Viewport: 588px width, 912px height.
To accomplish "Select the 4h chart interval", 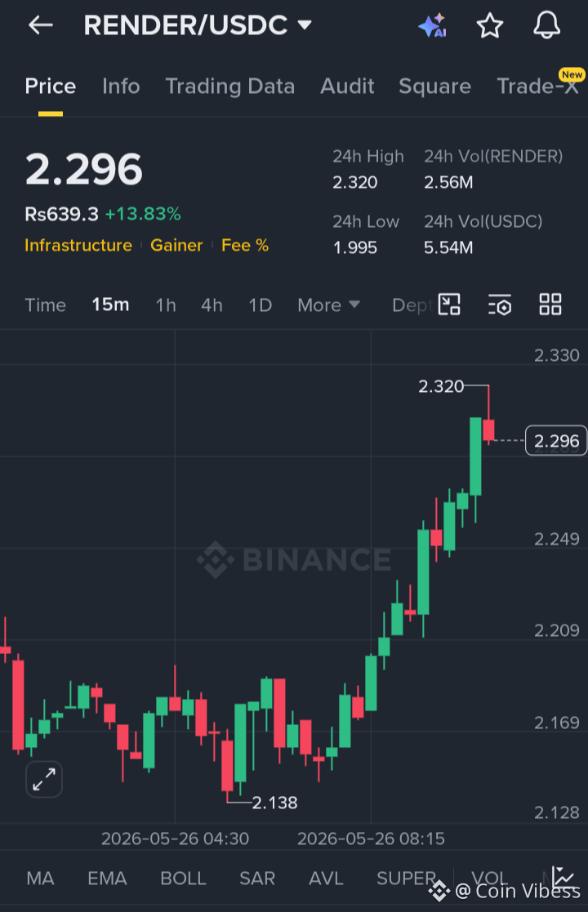I will [212, 305].
